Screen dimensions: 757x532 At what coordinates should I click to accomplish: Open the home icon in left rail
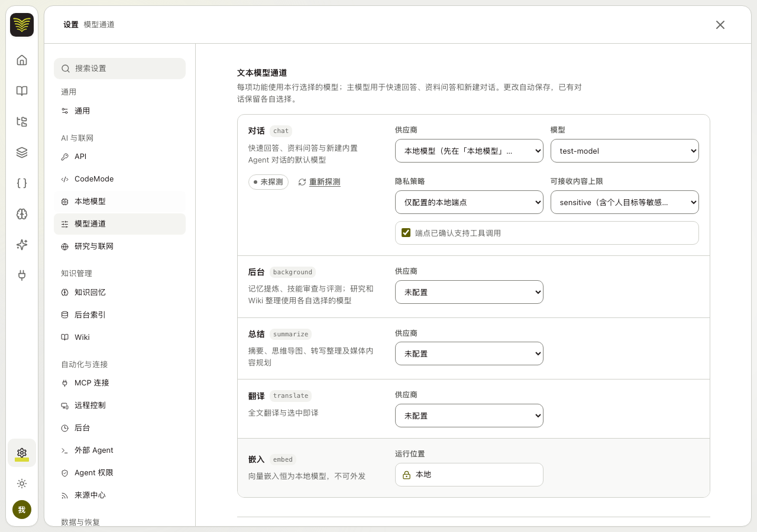coord(22,60)
